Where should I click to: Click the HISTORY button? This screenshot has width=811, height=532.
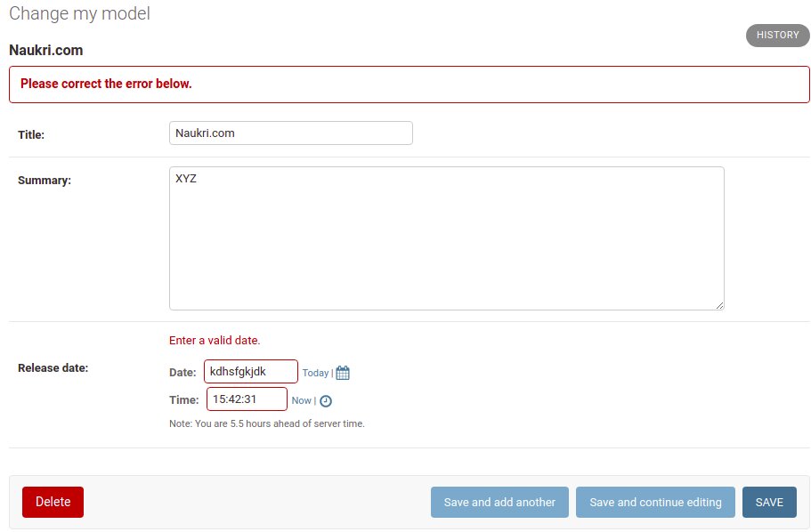(776, 35)
